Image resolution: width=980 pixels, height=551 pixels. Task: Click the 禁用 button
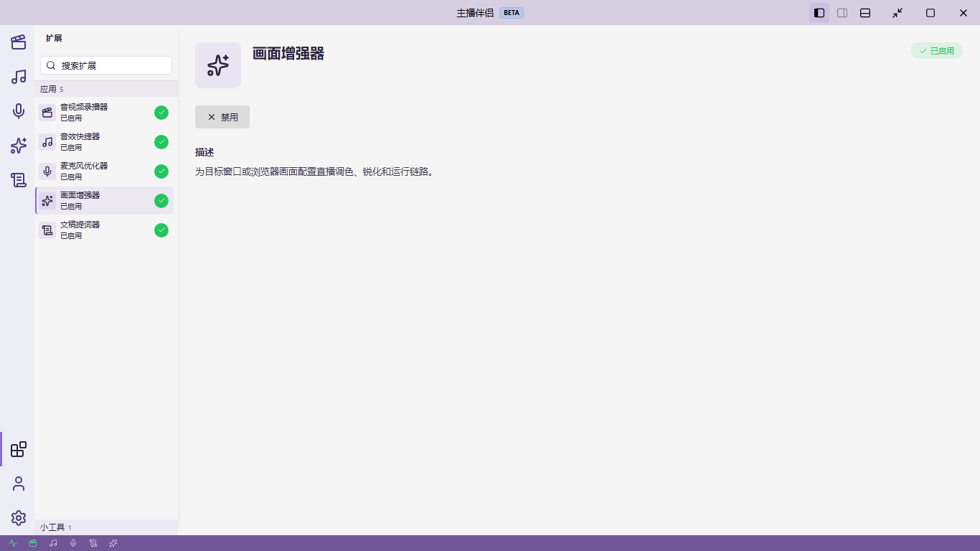(222, 117)
